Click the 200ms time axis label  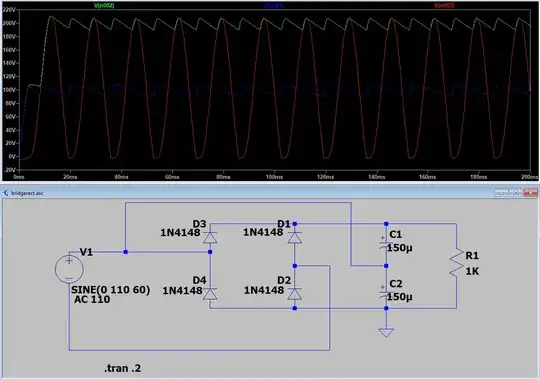click(530, 177)
